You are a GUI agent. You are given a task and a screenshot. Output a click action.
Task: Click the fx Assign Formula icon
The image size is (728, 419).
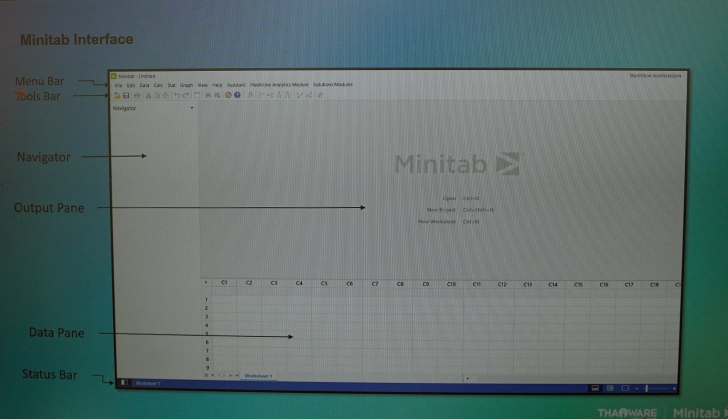[x=250, y=95]
